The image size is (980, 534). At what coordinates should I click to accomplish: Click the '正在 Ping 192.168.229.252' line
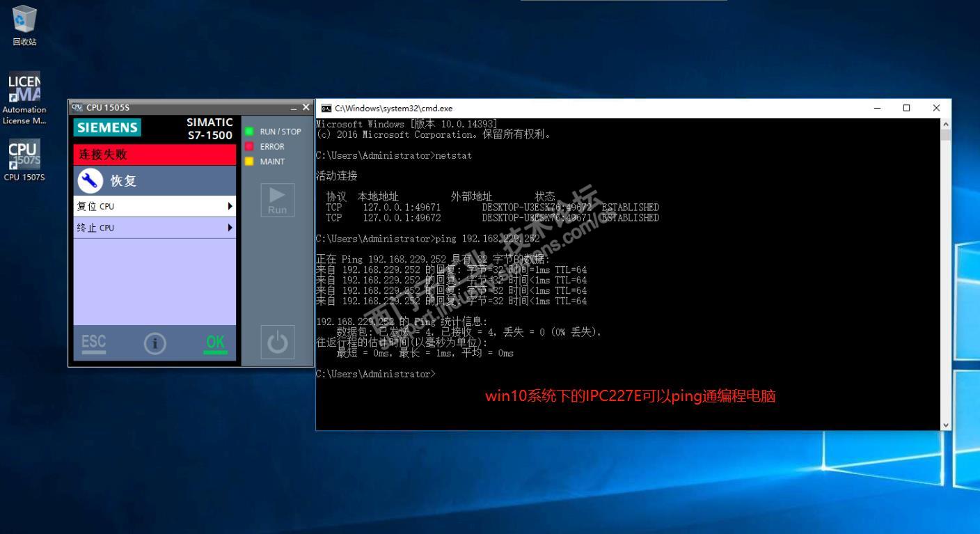[433, 260]
